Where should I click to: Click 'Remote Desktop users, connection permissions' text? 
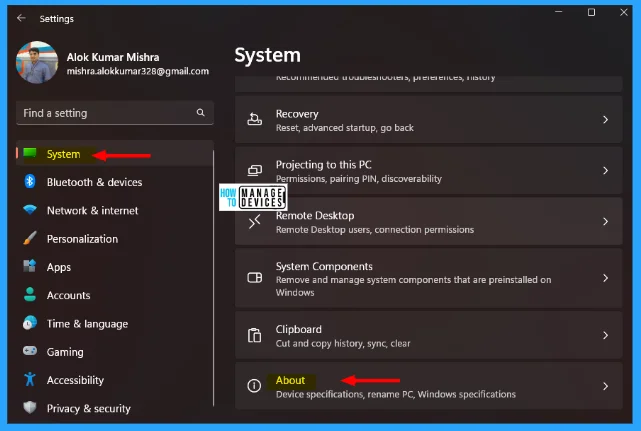[x=375, y=230]
